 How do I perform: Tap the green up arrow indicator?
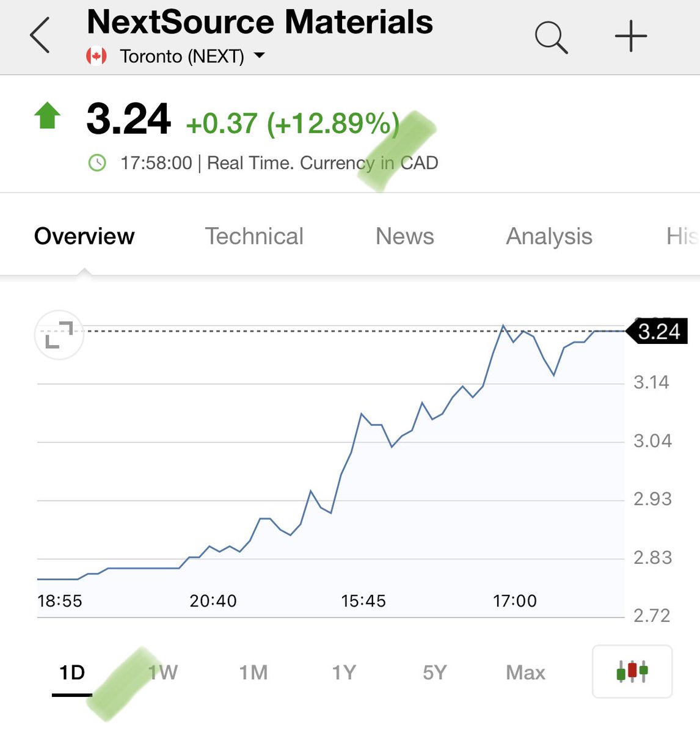tap(47, 115)
